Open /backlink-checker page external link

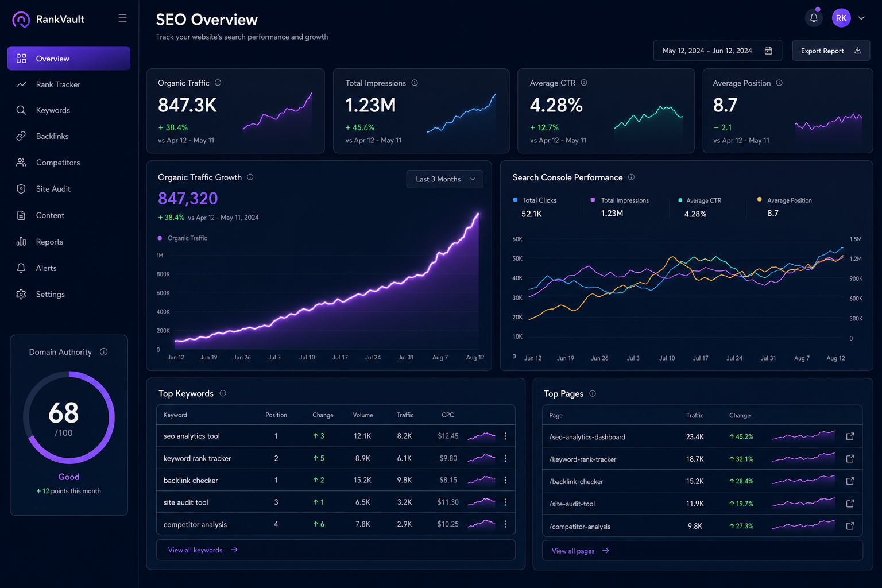850,481
